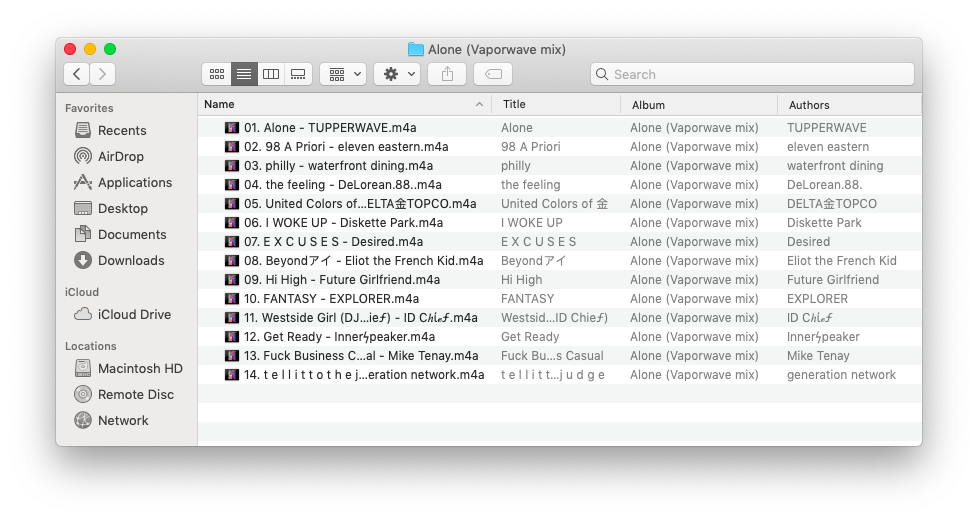This screenshot has width=978, height=520.
Task: Select file 08. Beyond - Eliot the French Kid.m4a
Action: [364, 261]
